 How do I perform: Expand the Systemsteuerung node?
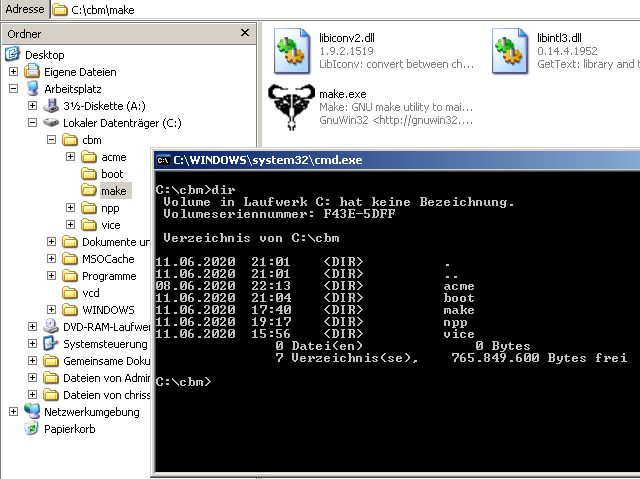point(32,344)
